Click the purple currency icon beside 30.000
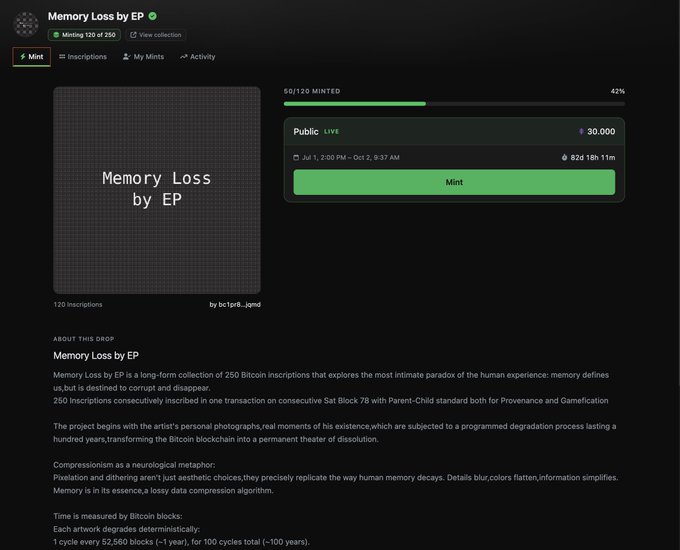The width and height of the screenshot is (680, 550). point(581,131)
